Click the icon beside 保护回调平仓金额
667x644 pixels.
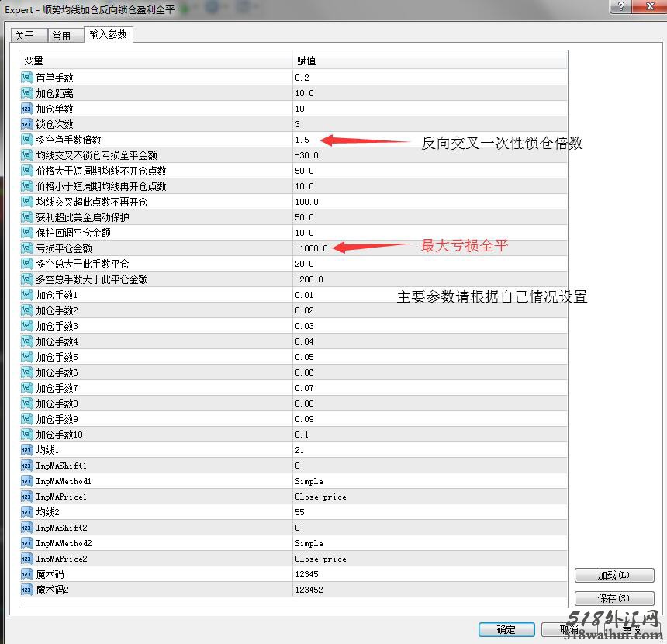point(26,233)
